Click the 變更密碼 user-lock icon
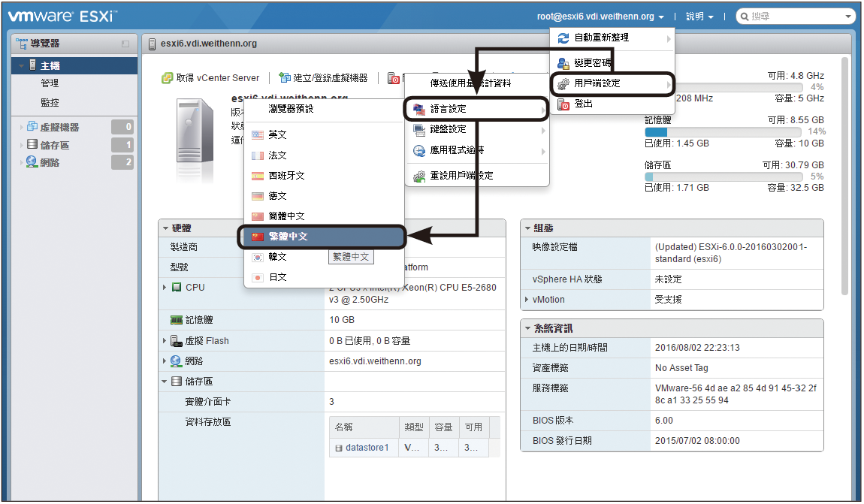The width and height of the screenshot is (864, 504). [x=563, y=63]
